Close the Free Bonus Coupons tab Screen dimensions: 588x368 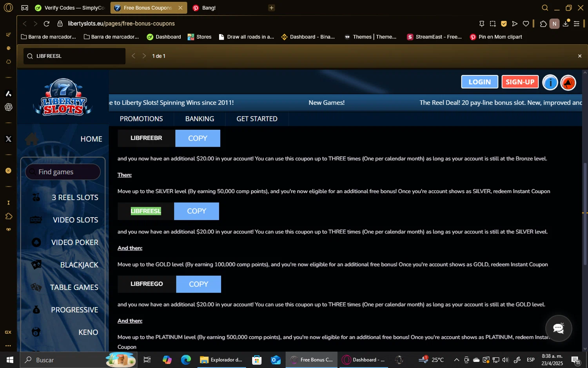[x=180, y=8]
